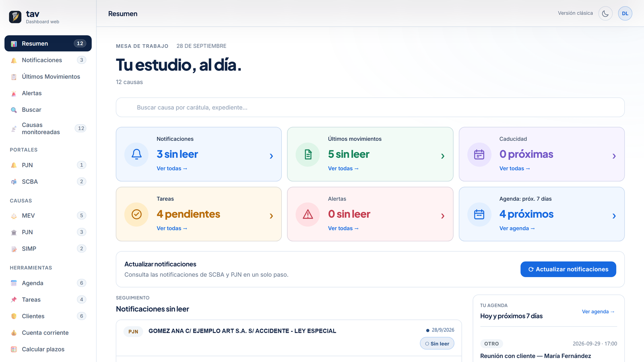Screen dimensions: 644x362
Task: Click the Agenda sidebar calendar icon
Action: point(14,283)
